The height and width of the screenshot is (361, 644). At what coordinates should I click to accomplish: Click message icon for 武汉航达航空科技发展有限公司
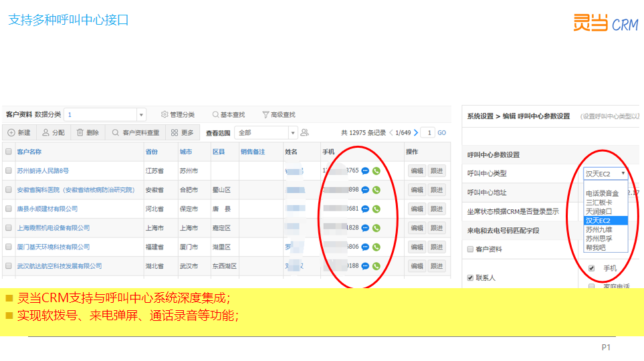click(365, 265)
